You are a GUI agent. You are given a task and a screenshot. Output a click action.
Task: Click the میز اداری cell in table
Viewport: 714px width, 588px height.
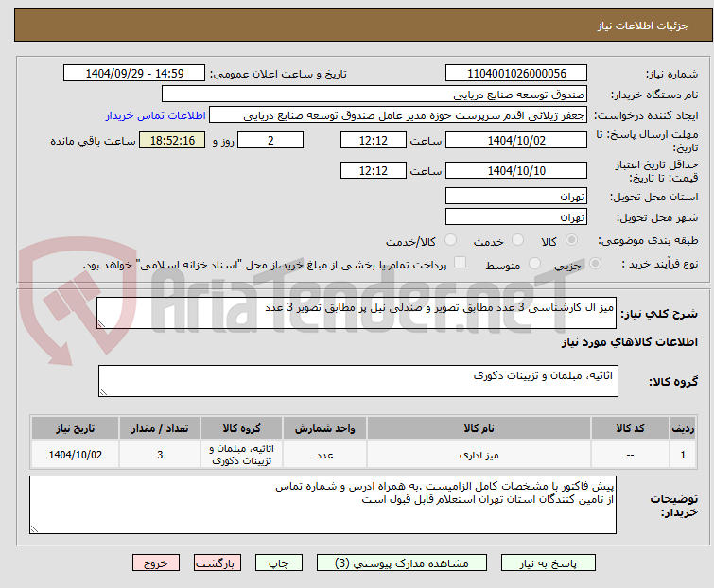tap(479, 455)
